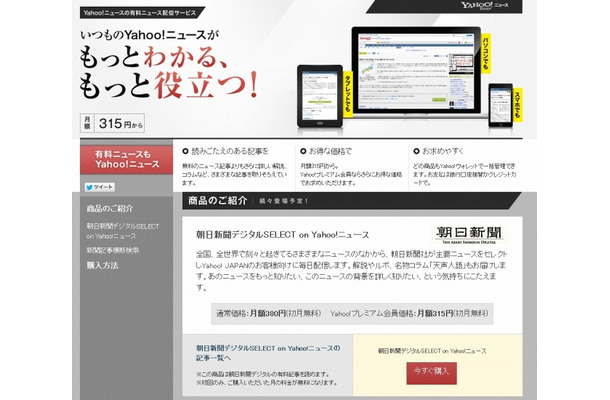Open 朝日新聞デジタルSELECT on Yahoo!ニュース sidebar link

(x=123, y=231)
